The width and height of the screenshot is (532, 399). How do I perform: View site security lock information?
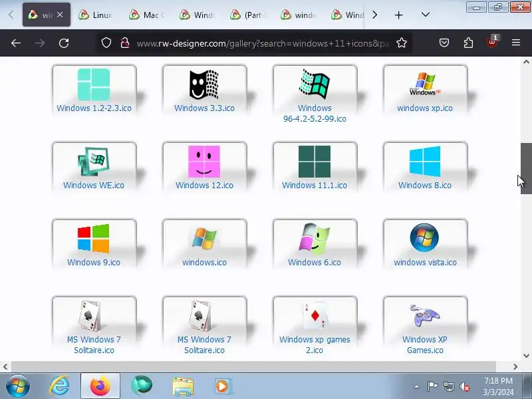(125, 43)
